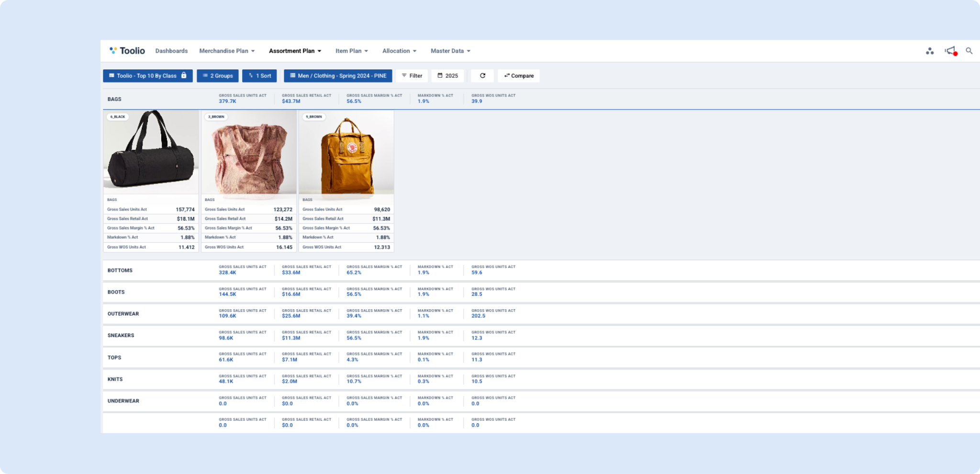Screen dimensions: 980x474
Task: Open the 2 Groups settings
Action: pos(218,76)
